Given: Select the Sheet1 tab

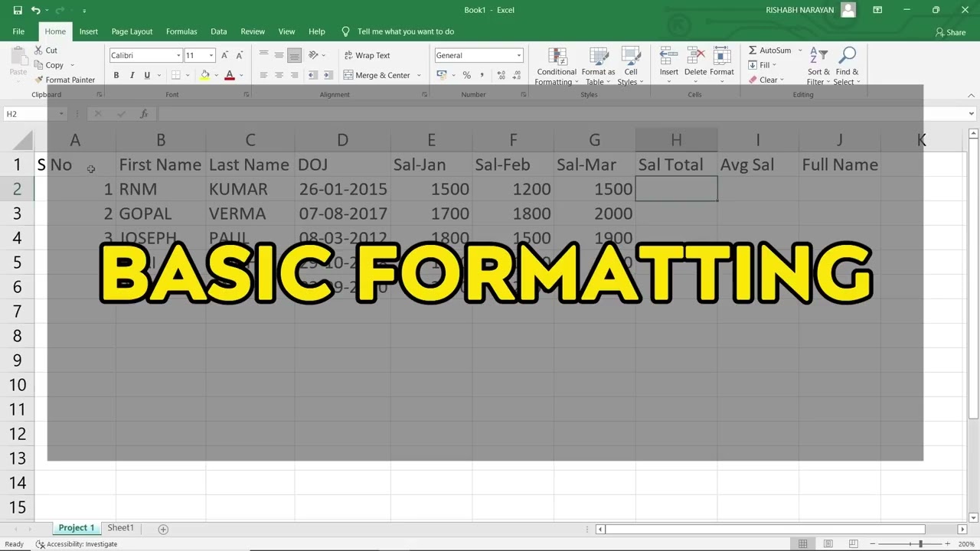Looking at the screenshot, I should pyautogui.click(x=120, y=528).
